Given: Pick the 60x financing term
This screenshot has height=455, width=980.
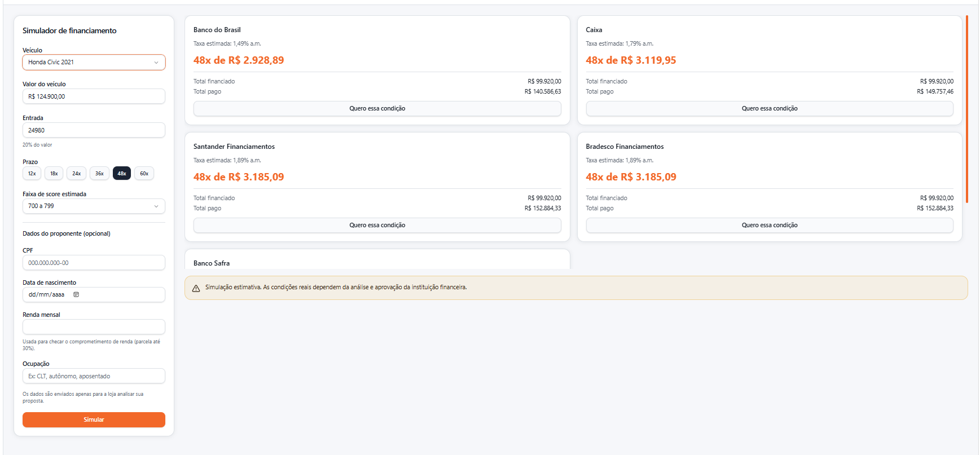Looking at the screenshot, I should [x=144, y=174].
